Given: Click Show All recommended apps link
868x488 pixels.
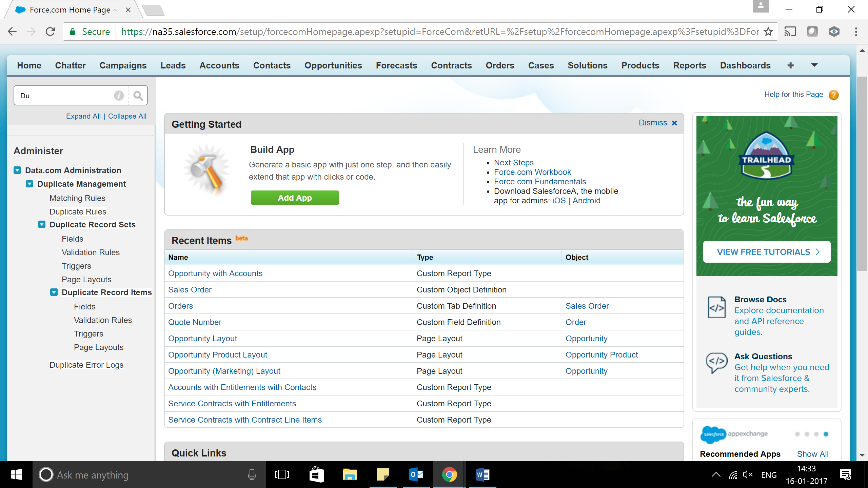Looking at the screenshot, I should click(x=813, y=454).
